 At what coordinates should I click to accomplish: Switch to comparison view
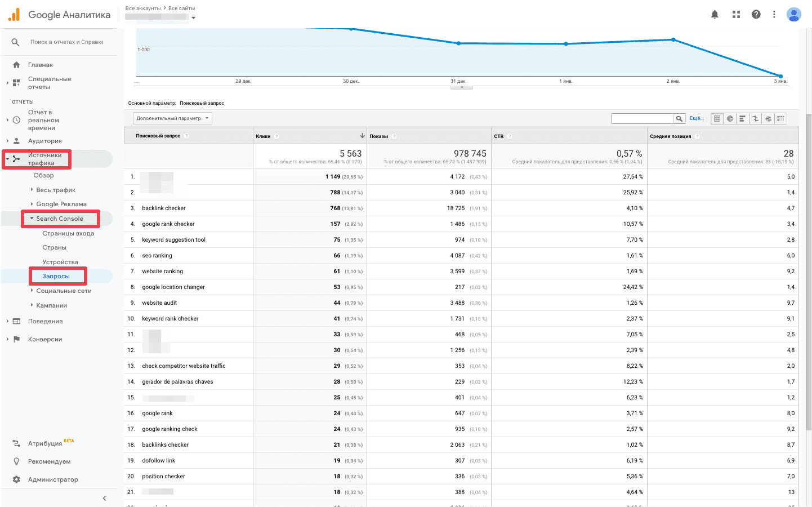pyautogui.click(x=755, y=118)
